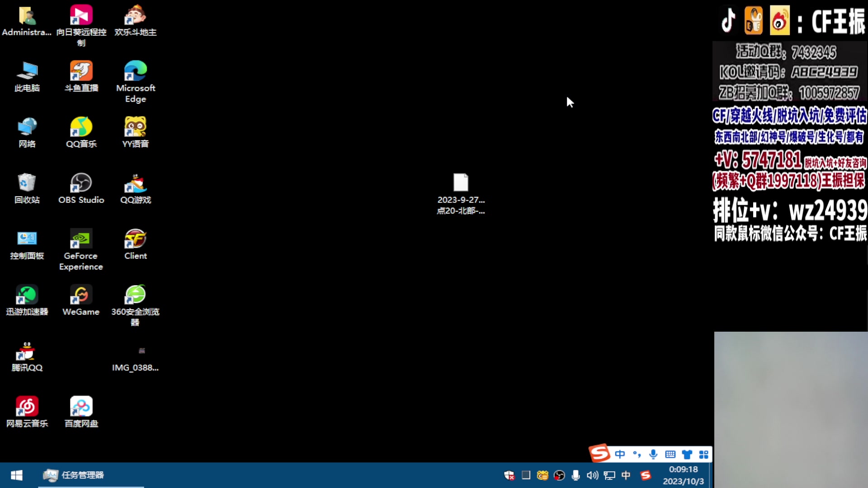The height and width of the screenshot is (488, 868).
Task: Open Sogou toolbox grid menu
Action: 704,454
